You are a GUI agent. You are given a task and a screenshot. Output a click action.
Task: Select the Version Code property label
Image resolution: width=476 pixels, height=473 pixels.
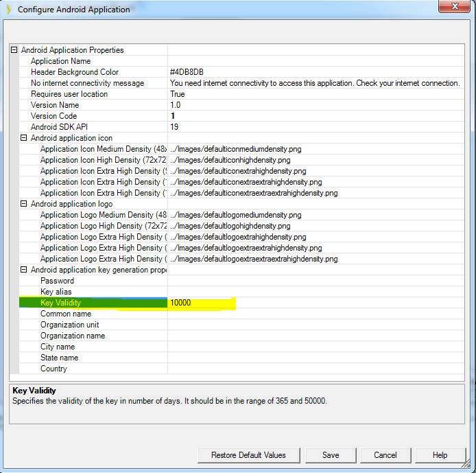tap(53, 116)
